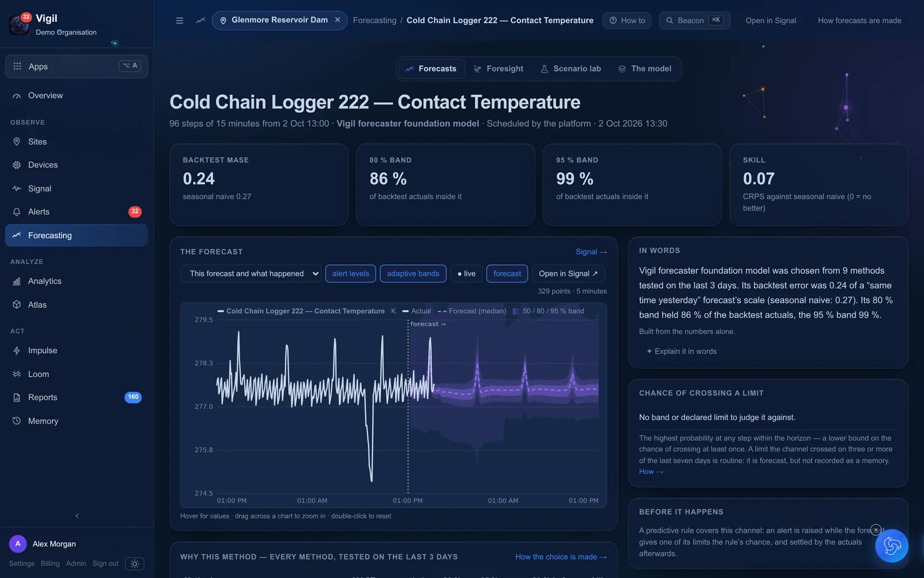Screen dimensions: 924x578
Task: Toggle the 50 / 80 / 95 % band legend
Action: pyautogui.click(x=549, y=311)
